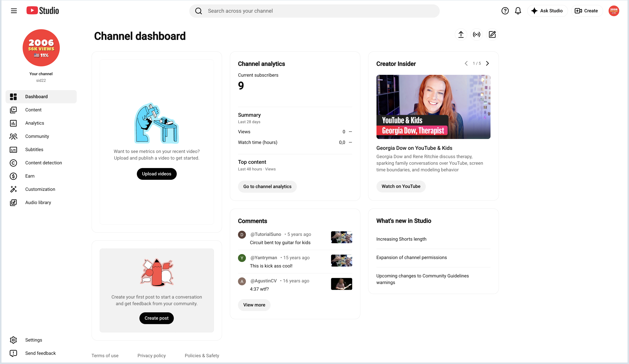Open Upcoming changes to Community Guidelines warnings
Screen dimensions: 629x364
tap(423, 279)
